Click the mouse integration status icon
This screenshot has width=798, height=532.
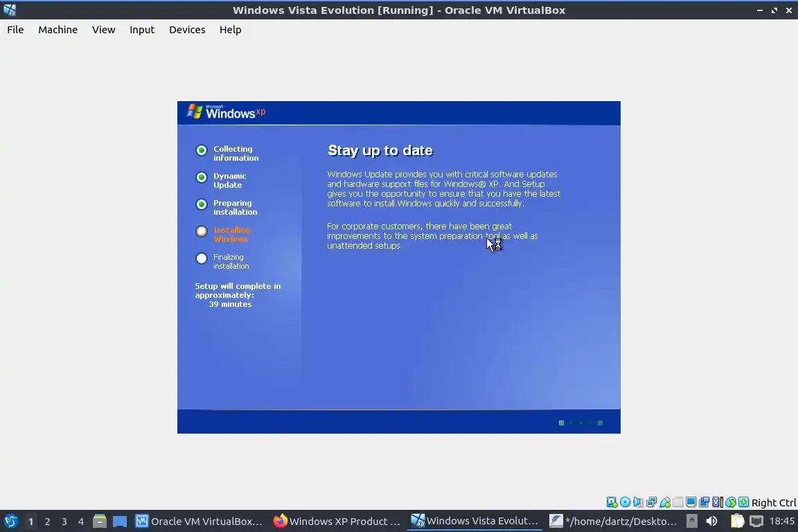[x=731, y=502]
